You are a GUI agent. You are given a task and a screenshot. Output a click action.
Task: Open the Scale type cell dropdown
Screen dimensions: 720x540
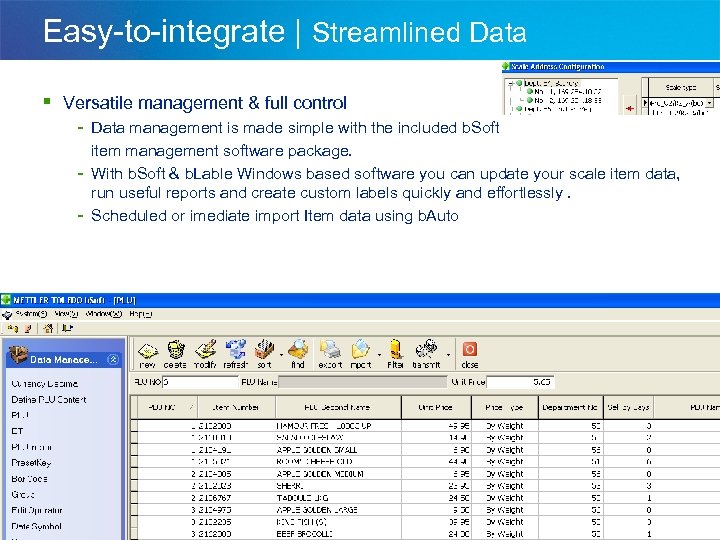click(710, 103)
